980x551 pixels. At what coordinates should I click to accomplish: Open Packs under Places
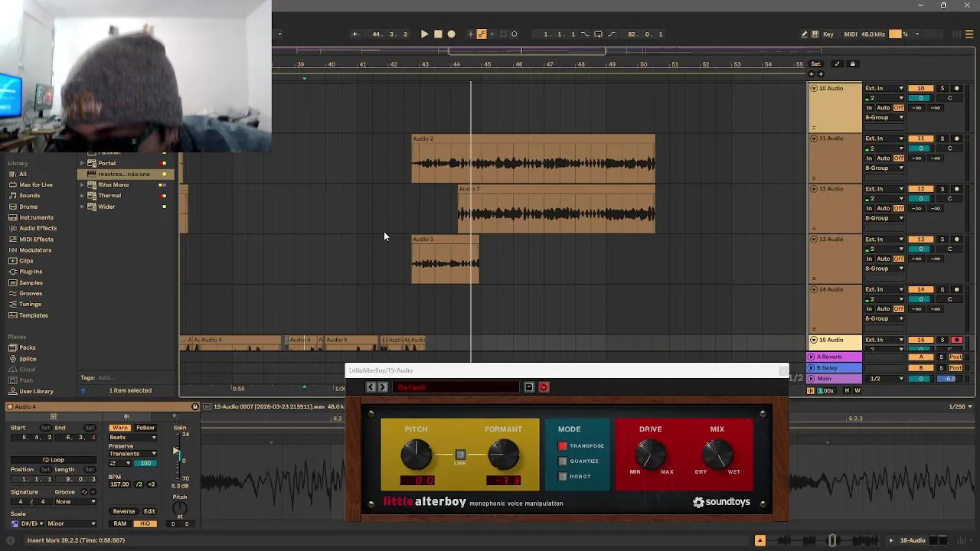point(27,347)
